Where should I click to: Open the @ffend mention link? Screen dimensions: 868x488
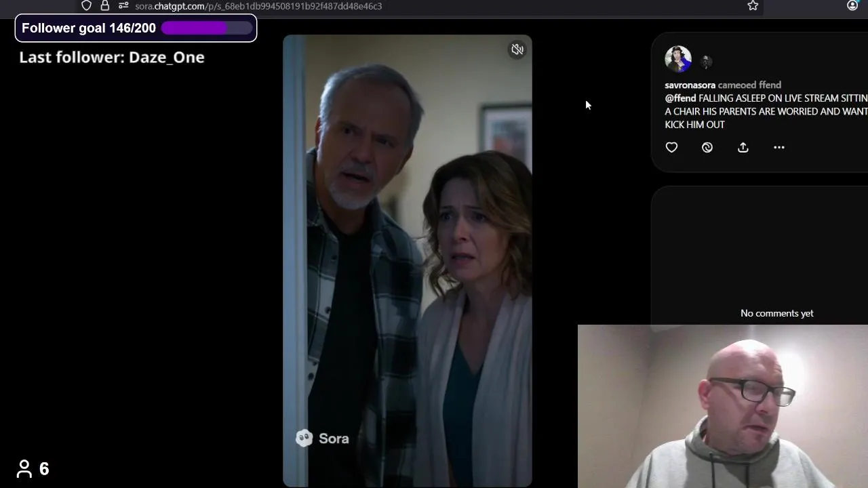(680, 98)
